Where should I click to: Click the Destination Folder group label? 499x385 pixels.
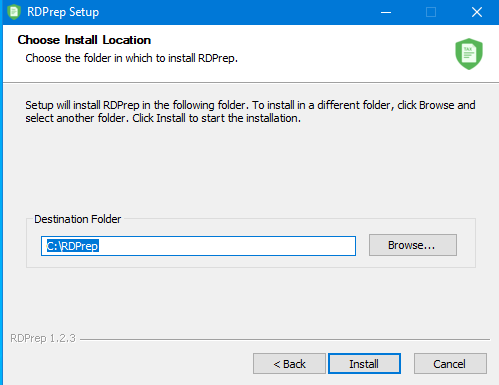(78, 219)
